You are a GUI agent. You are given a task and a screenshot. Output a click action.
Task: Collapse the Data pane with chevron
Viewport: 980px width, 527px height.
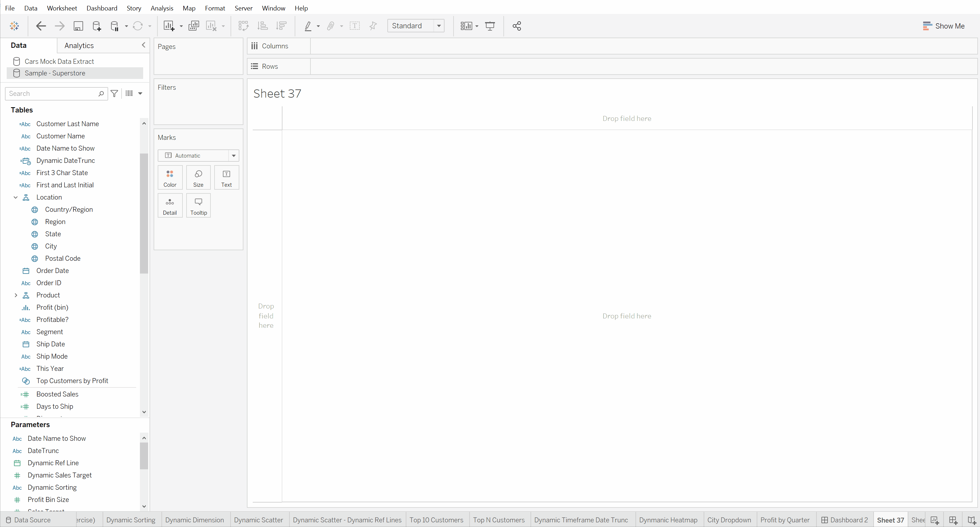[143, 45]
